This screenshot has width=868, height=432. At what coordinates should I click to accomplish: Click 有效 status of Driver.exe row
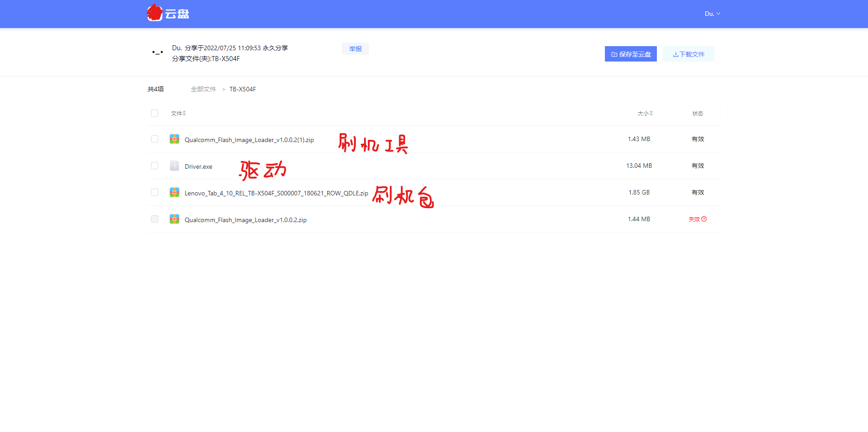(698, 166)
